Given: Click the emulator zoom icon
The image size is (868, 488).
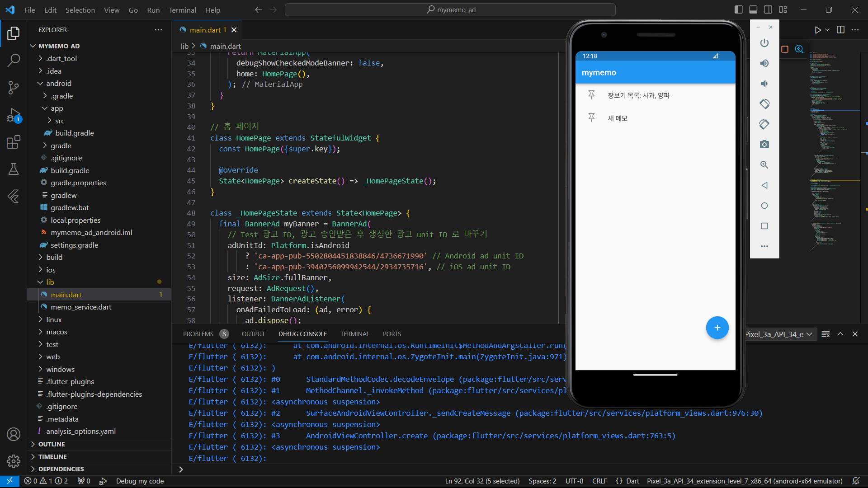Looking at the screenshot, I should (764, 165).
